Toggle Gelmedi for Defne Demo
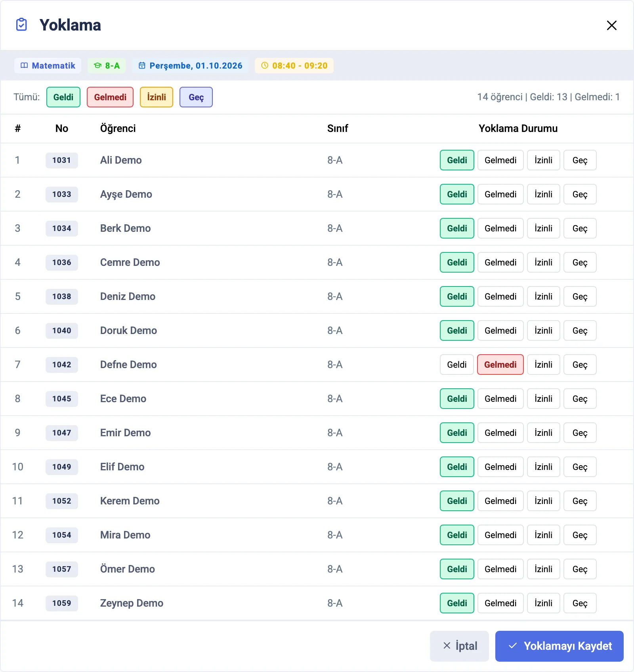This screenshot has width=634, height=672. click(500, 365)
